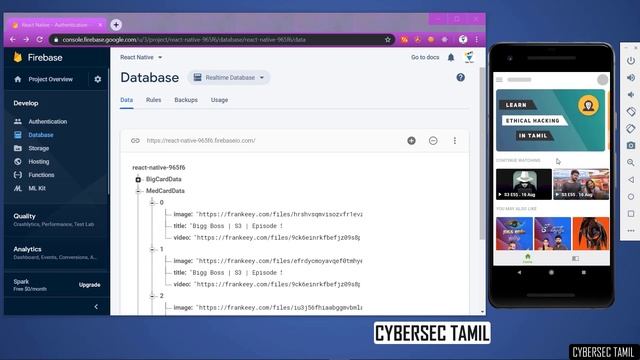Click browser forward arrow
The height and width of the screenshot is (360, 640).
[26, 40]
